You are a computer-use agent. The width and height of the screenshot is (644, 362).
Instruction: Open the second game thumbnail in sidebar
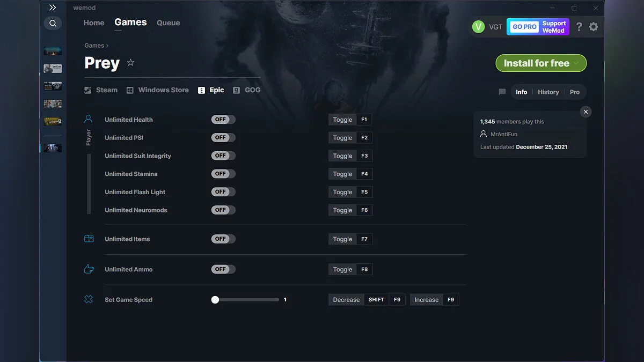pyautogui.click(x=53, y=69)
